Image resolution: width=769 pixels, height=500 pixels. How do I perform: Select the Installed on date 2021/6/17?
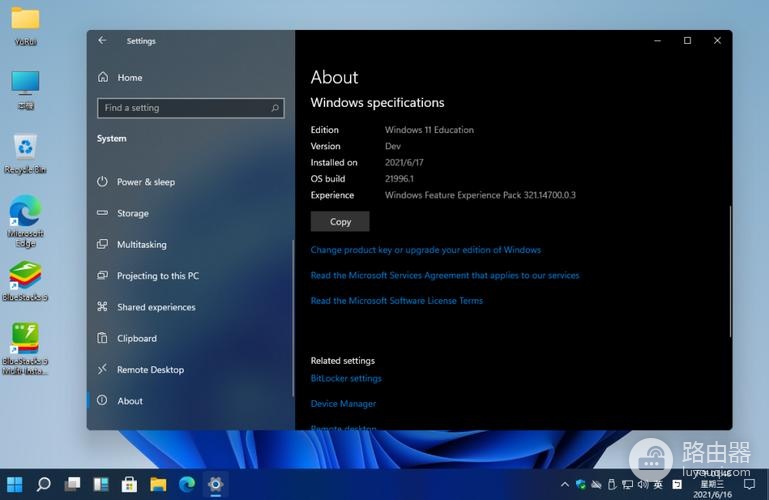pyautogui.click(x=404, y=163)
